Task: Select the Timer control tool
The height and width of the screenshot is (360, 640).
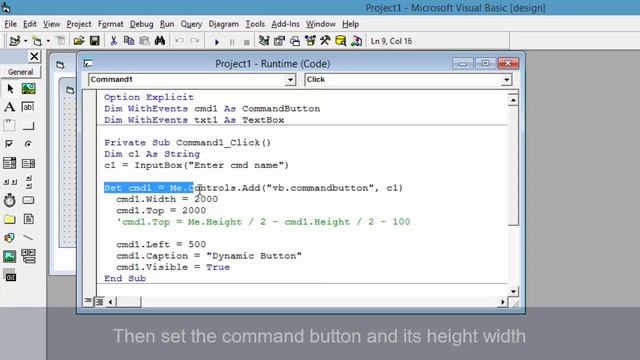Action: click(9, 200)
